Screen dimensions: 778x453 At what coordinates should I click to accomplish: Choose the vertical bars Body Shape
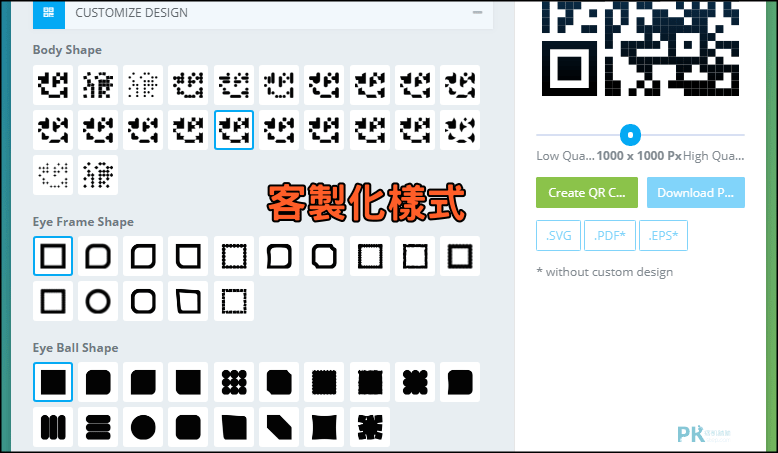pos(279,85)
